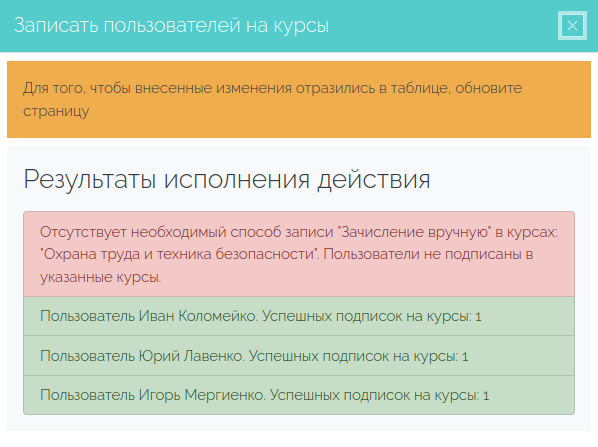Click the Юрий Лавенко success result row
This screenshot has height=447, width=598.
tap(299, 356)
